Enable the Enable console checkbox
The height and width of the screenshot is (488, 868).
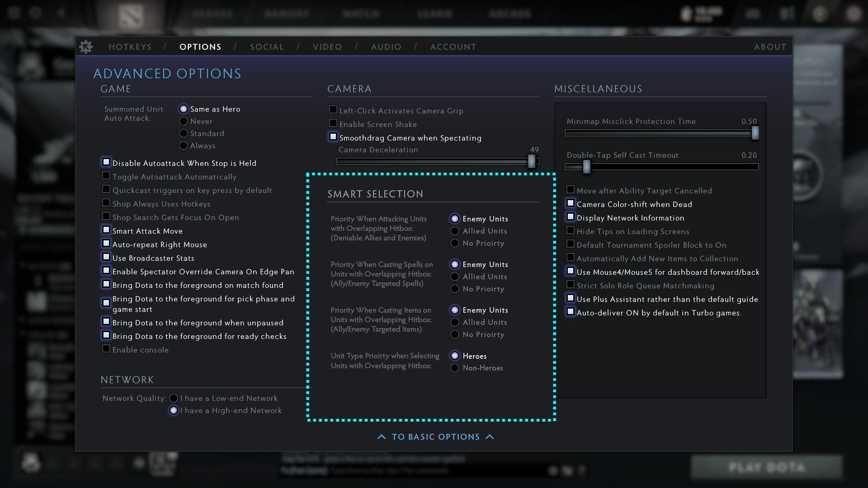106,349
